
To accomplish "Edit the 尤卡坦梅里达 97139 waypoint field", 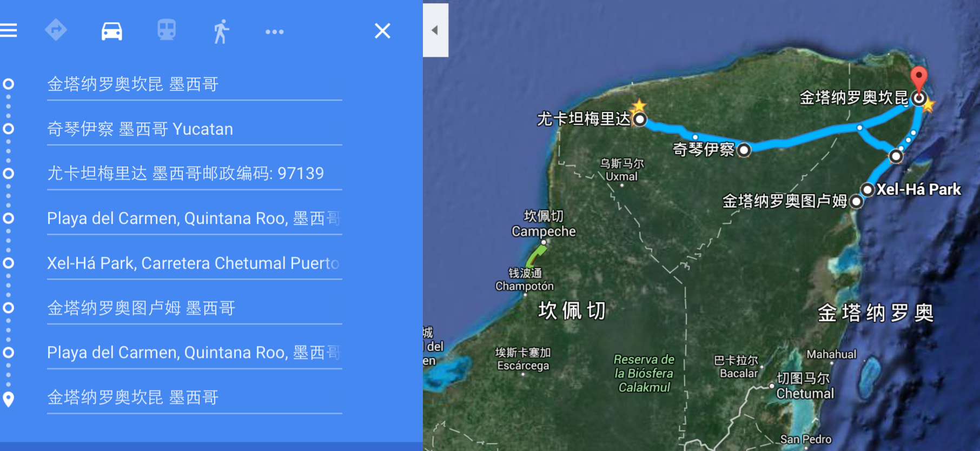I will point(194,174).
